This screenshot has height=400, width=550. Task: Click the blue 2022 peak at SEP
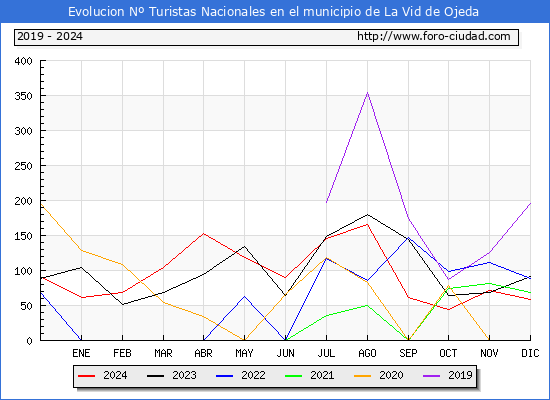[x=408, y=238]
